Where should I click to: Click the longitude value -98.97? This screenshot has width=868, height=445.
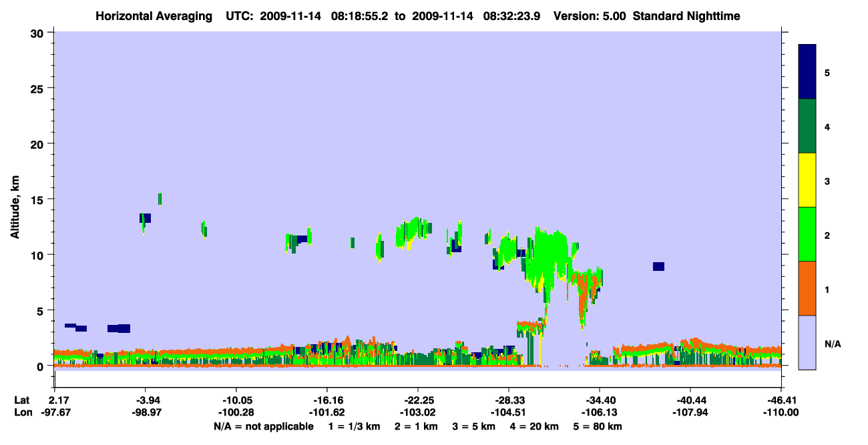click(146, 413)
